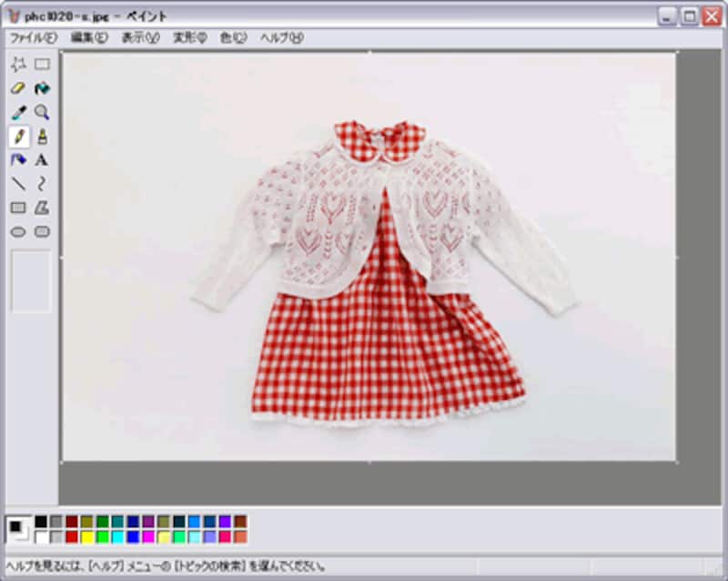Select the Free-Form Select tool

pyautogui.click(x=18, y=65)
